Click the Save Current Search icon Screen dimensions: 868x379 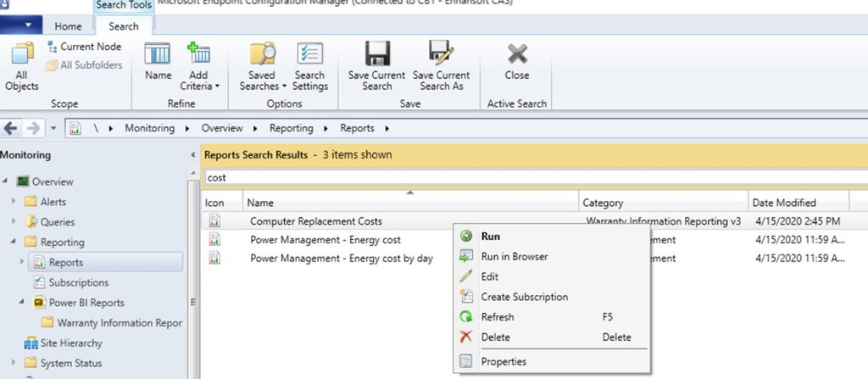(x=376, y=55)
